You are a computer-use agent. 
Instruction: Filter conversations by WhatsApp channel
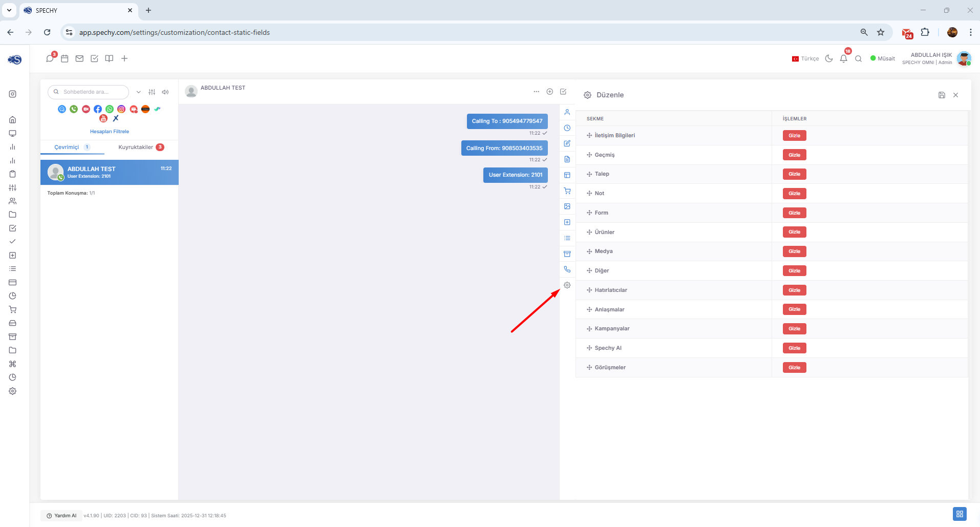tap(110, 109)
